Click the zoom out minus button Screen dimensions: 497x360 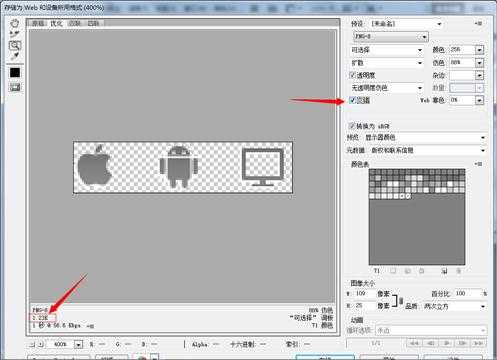(x=31, y=344)
